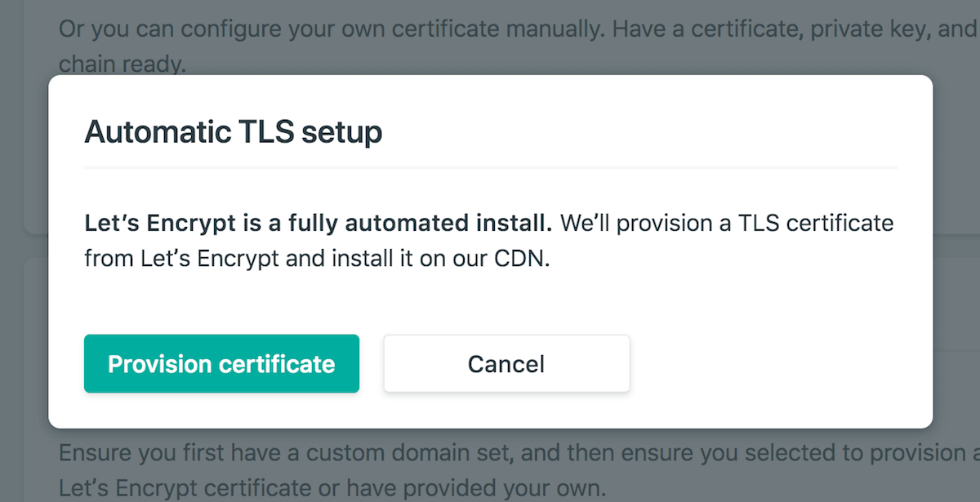
Task: Click the Automatic TLS setup heading
Action: click(234, 132)
